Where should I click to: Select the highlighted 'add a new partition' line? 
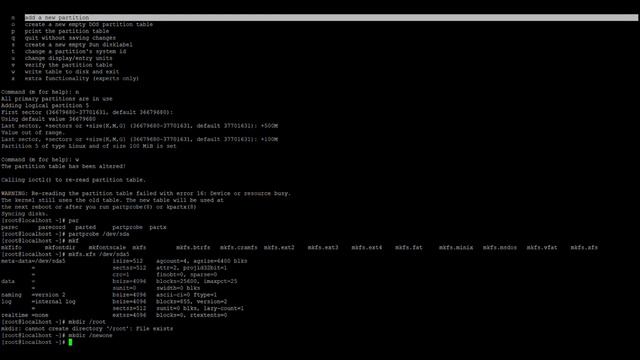pyautogui.click(x=331, y=18)
